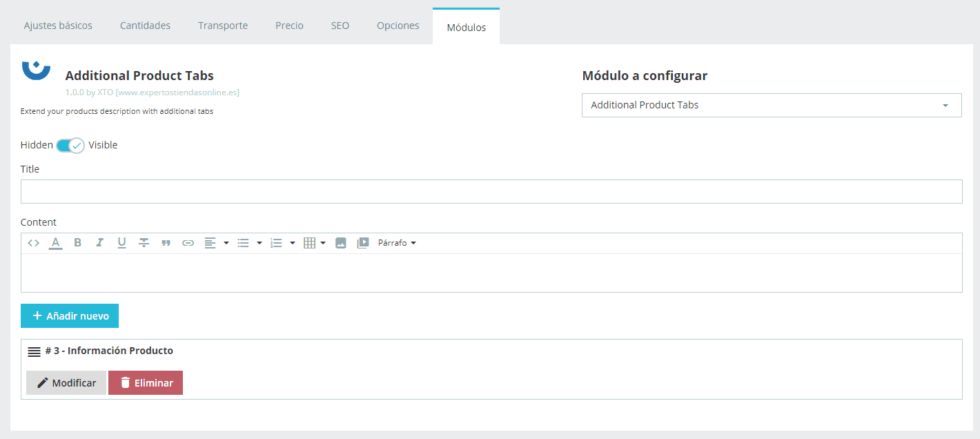This screenshot has height=439, width=980.
Task: Open the text alignment dropdown
Action: point(216,243)
